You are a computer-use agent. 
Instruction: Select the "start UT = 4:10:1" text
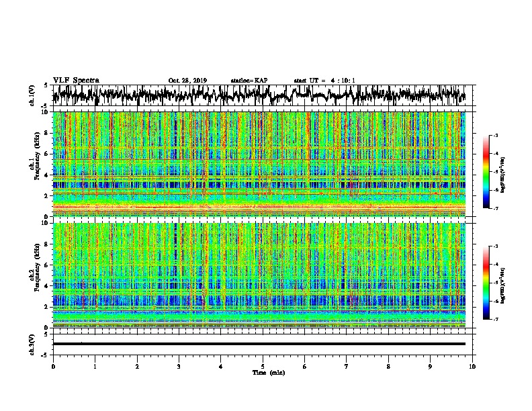[324, 81]
